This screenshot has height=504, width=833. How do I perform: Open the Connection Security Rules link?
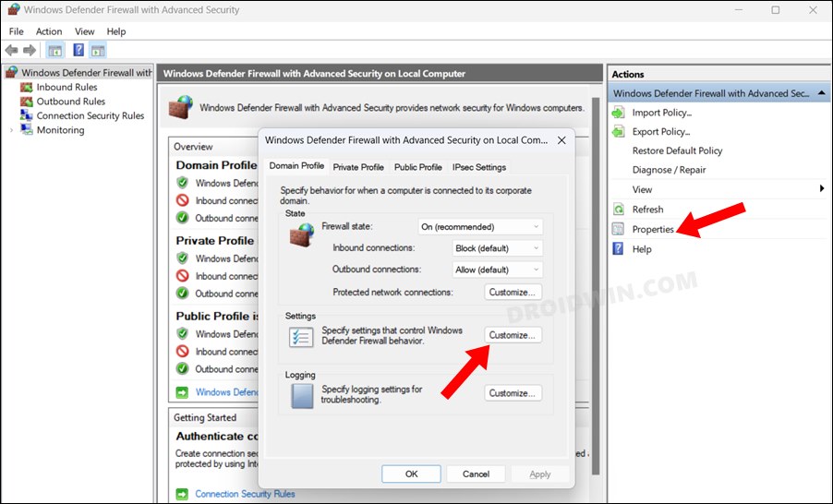pos(245,494)
